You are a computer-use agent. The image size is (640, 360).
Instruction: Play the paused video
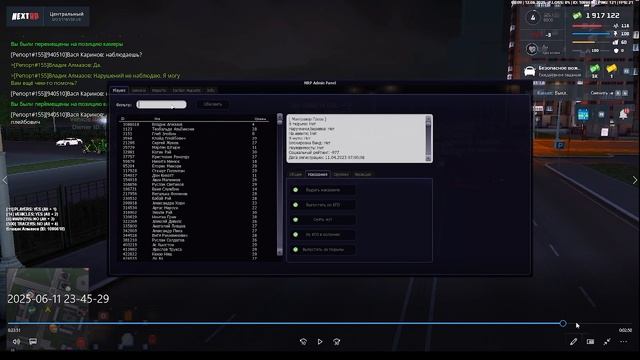320,342
